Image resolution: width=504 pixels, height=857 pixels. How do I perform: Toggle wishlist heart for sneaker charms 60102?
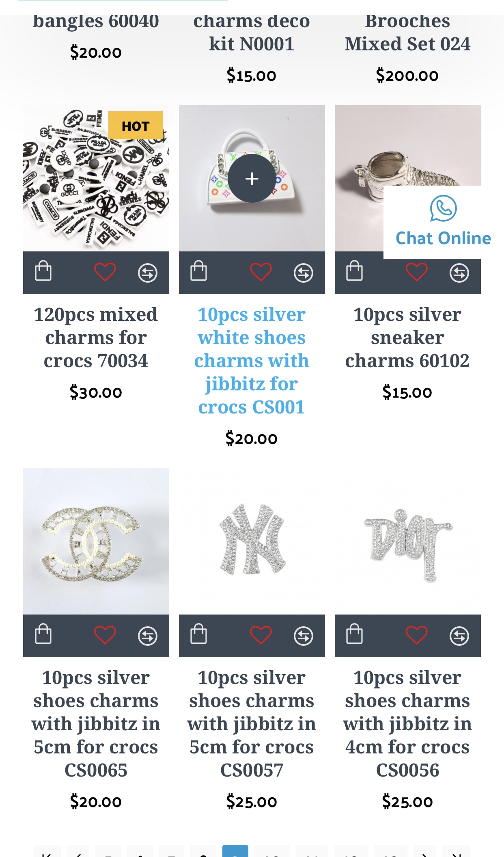(417, 272)
